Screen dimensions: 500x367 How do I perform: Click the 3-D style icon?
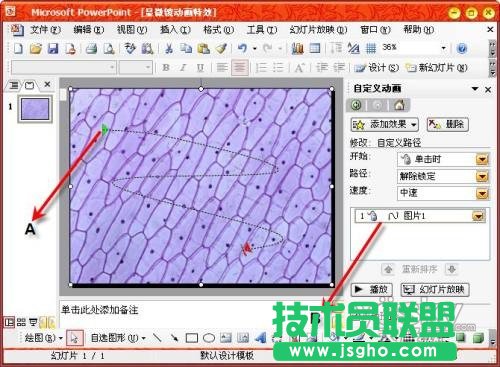click(478, 338)
